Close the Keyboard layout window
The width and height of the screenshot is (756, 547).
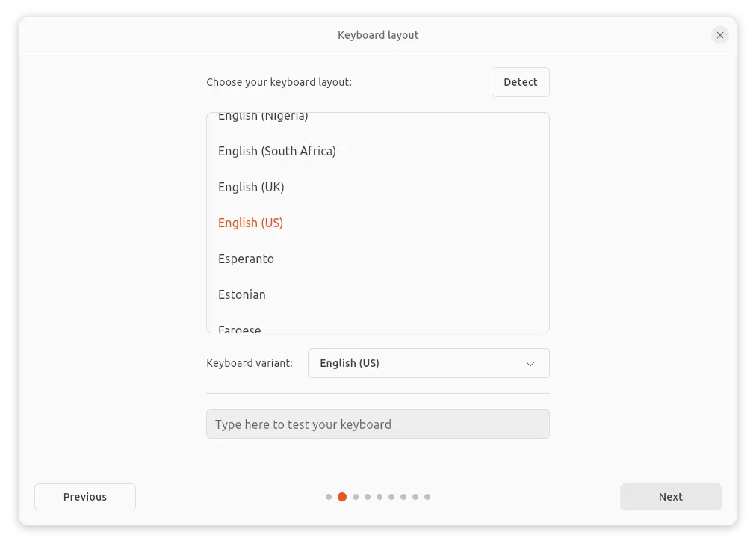coord(719,35)
